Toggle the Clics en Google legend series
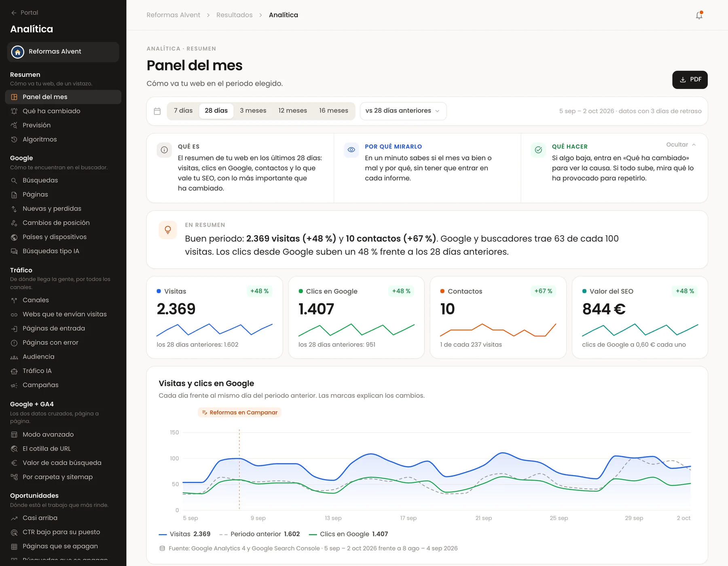728x566 pixels. [x=348, y=534]
